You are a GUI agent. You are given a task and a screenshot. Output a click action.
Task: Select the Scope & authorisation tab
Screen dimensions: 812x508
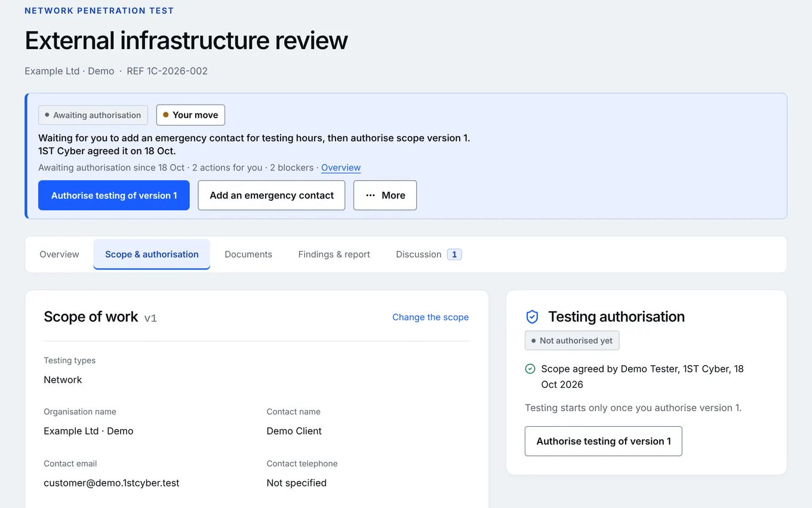152,255
